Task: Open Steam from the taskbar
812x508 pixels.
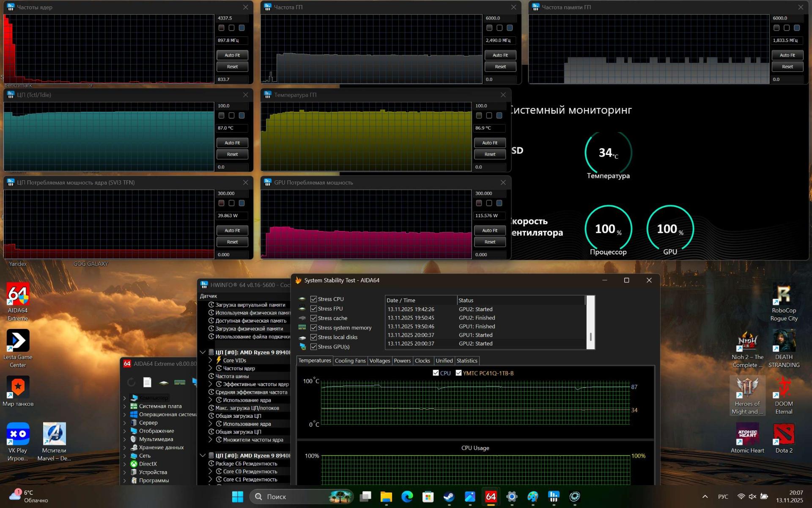Action: coord(449,497)
